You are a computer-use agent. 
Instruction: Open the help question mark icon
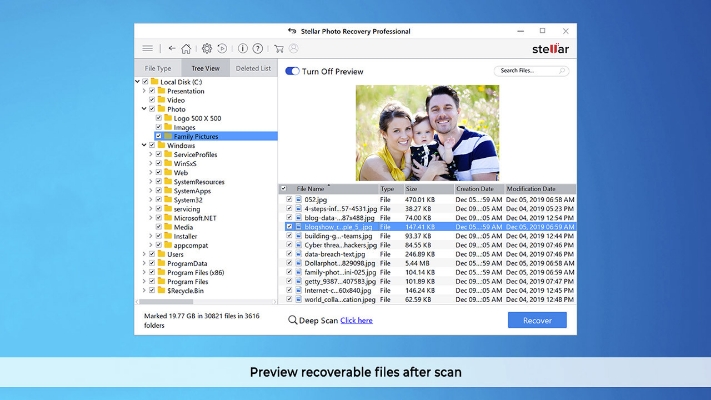[258, 48]
